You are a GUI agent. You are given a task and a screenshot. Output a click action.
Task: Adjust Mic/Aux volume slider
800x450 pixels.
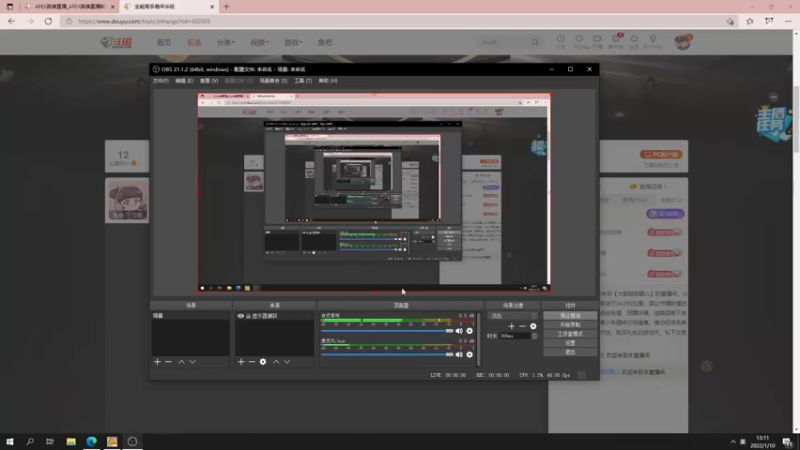click(x=387, y=355)
